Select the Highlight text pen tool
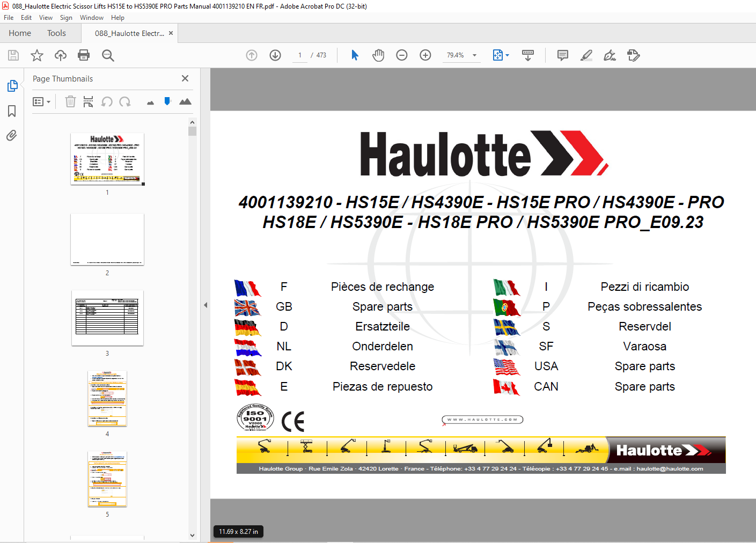The height and width of the screenshot is (543, 756). coord(586,55)
